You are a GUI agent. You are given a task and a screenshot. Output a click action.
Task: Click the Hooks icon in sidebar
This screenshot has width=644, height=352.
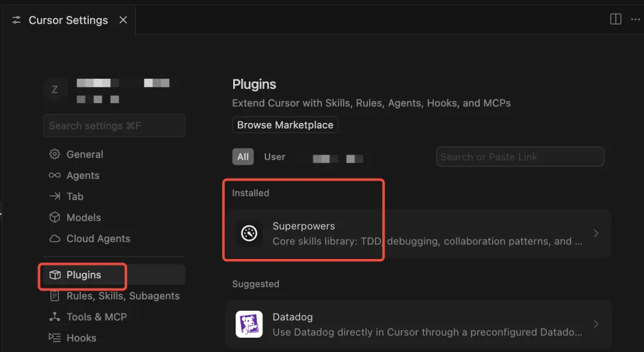click(x=55, y=338)
